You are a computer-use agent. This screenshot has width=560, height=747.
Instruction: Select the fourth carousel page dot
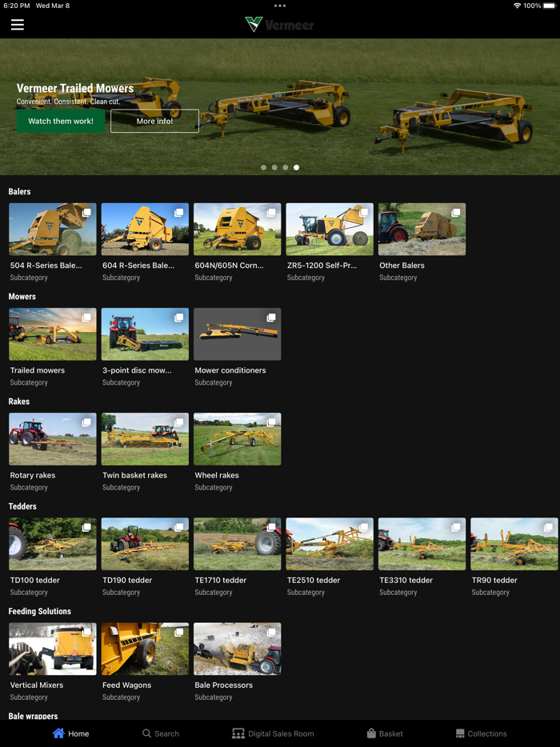(x=297, y=167)
